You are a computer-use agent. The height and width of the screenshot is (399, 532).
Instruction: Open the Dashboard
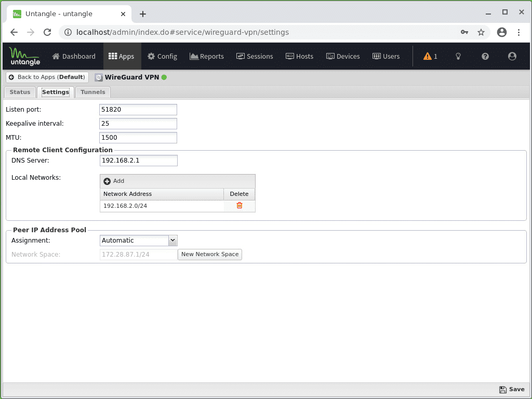click(x=73, y=56)
